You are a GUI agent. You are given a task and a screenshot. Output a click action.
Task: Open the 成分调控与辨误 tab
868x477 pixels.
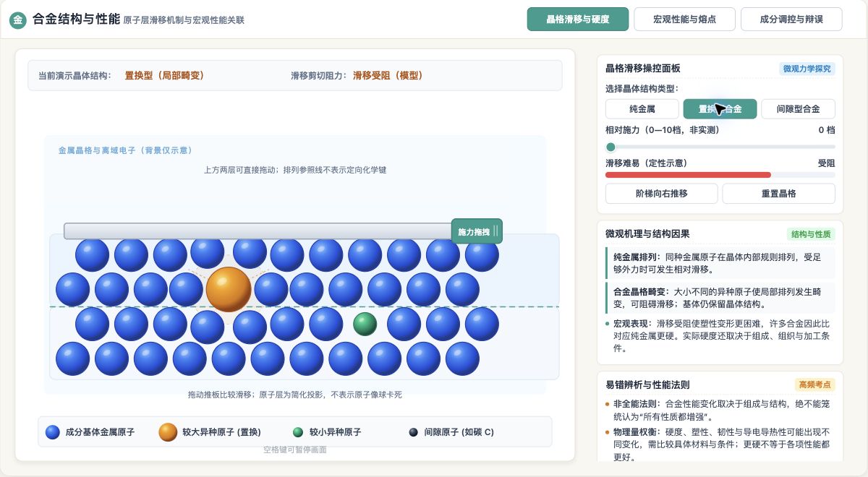pos(791,20)
